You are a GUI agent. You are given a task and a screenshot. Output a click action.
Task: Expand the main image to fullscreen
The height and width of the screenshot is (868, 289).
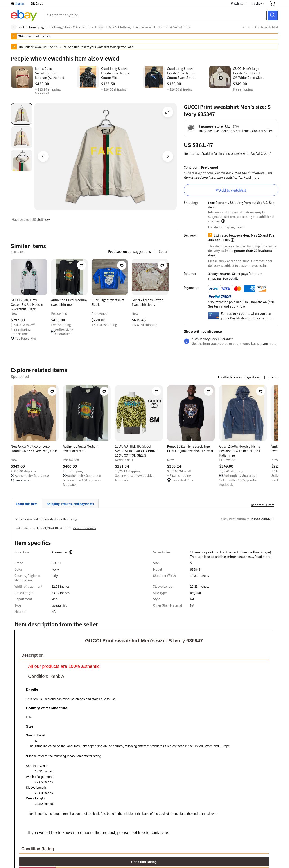coord(167,112)
